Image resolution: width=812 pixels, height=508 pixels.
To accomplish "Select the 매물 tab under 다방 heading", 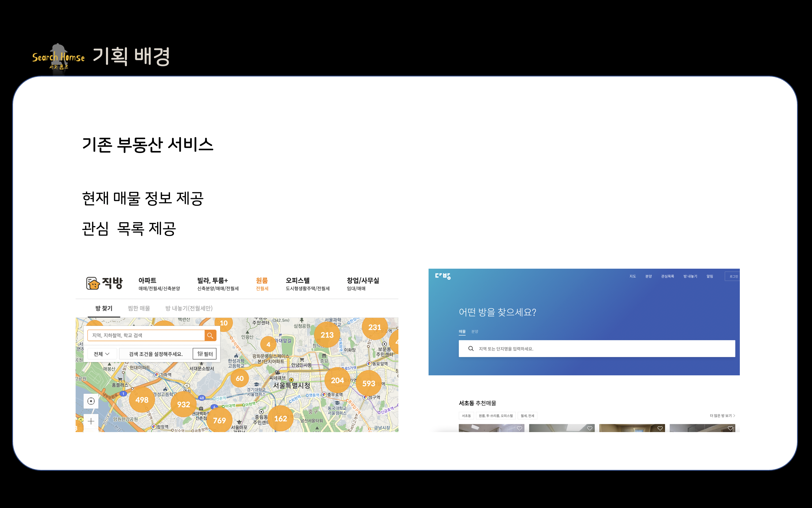I will click(x=462, y=332).
